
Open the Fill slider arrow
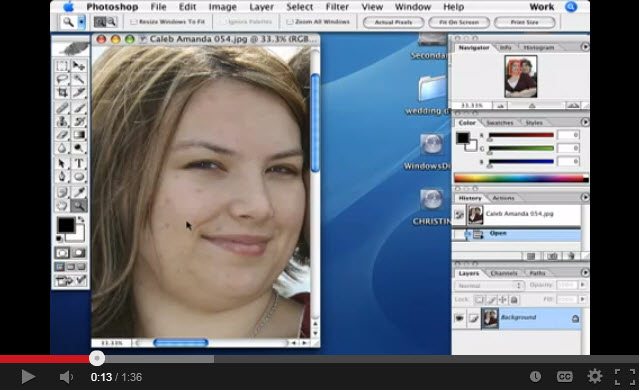[x=582, y=300]
